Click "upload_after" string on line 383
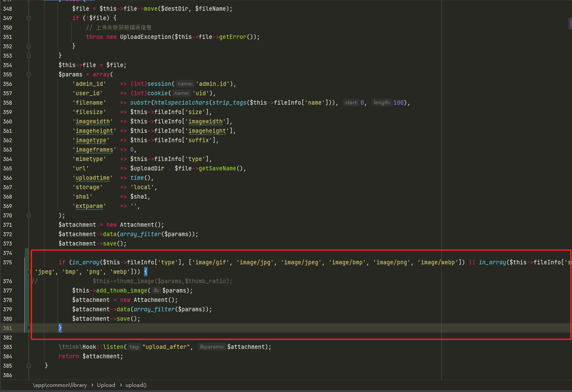 coord(166,347)
